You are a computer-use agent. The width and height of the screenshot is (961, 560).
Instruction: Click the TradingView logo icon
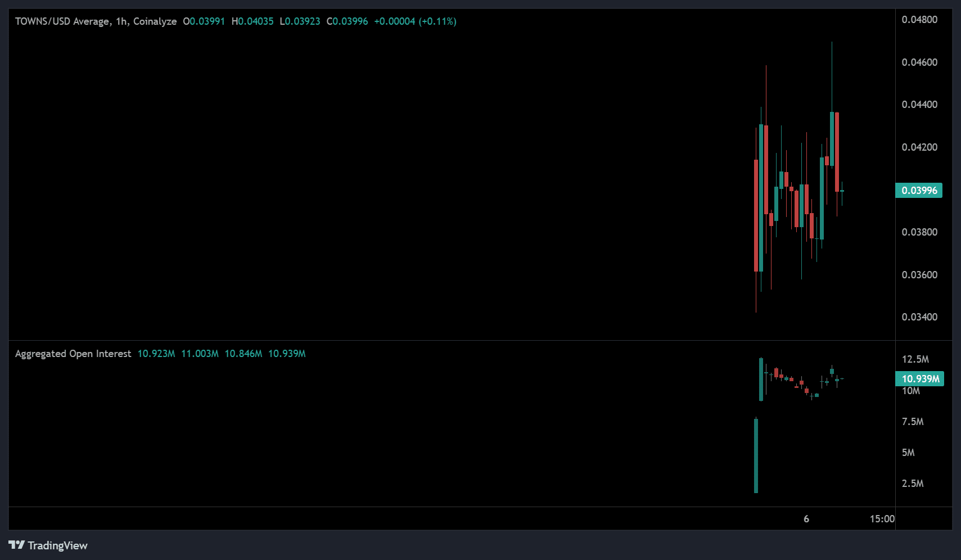(17, 545)
